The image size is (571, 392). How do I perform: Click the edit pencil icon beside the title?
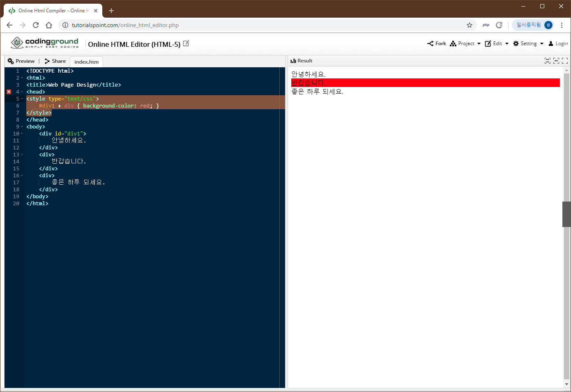click(x=186, y=43)
